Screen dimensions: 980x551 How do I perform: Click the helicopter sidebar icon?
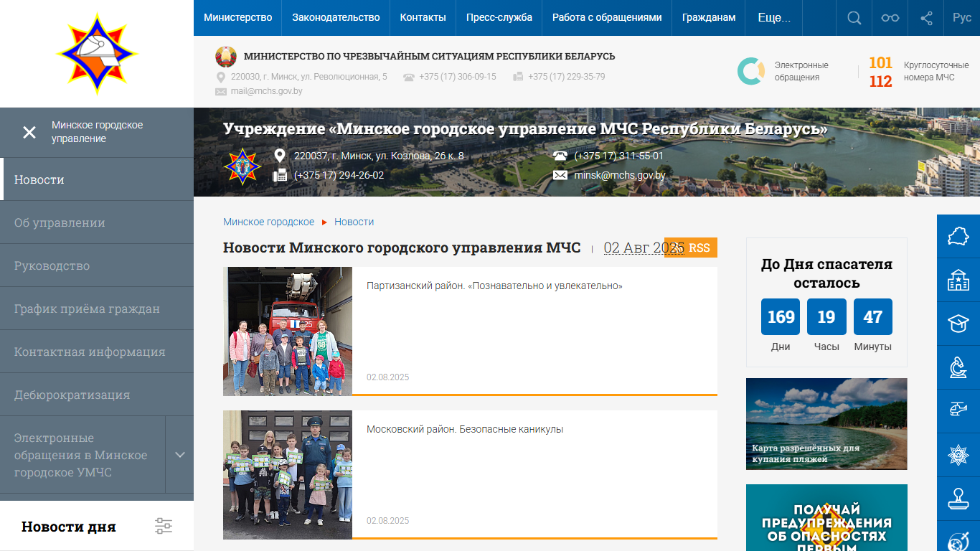click(x=958, y=410)
